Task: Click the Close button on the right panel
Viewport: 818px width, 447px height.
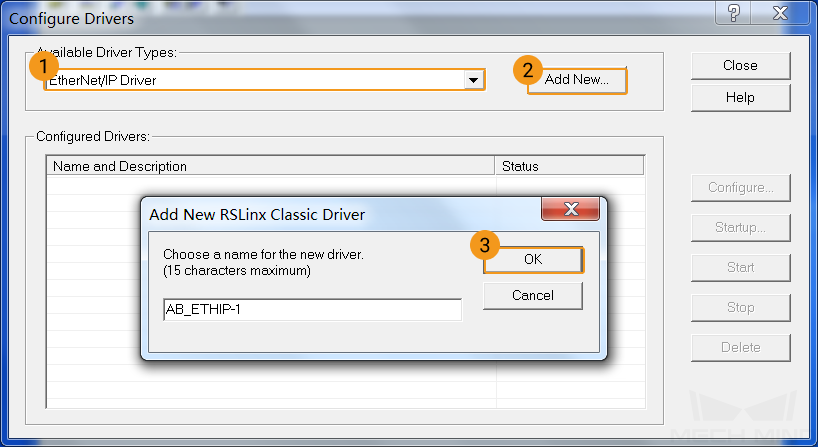Action: pos(740,66)
